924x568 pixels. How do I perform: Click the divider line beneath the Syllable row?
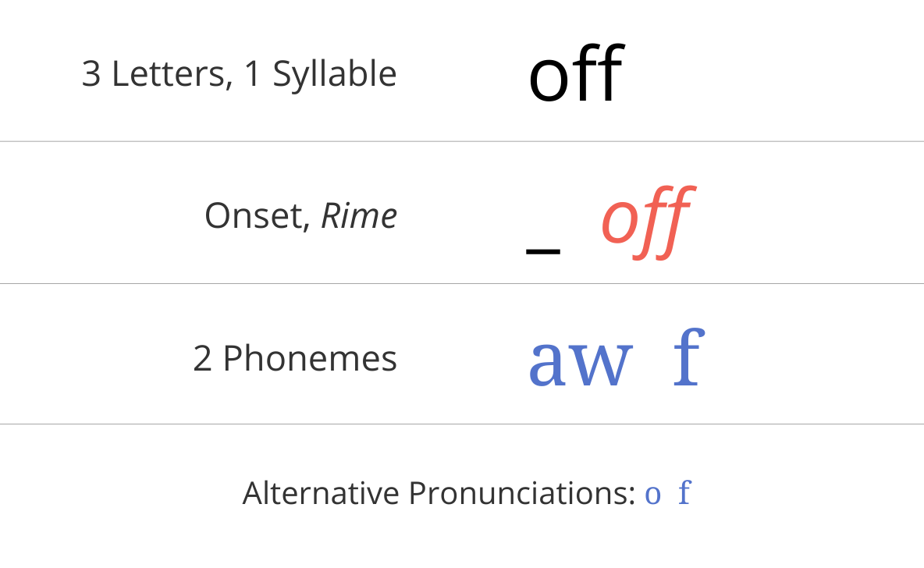tap(462, 142)
